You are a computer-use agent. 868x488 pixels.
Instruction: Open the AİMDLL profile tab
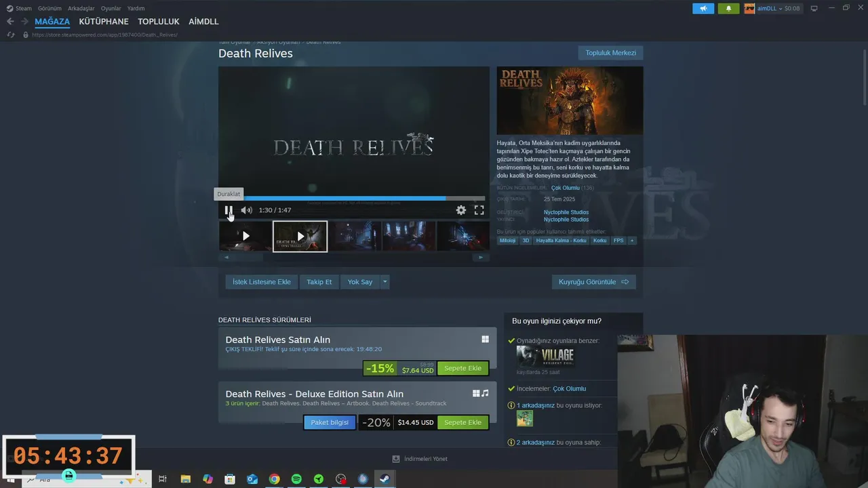203,22
